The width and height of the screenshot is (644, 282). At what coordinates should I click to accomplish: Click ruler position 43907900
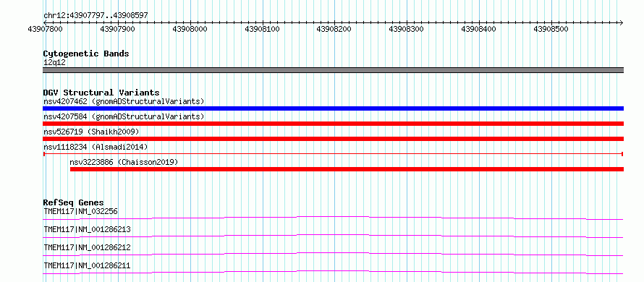(x=117, y=29)
